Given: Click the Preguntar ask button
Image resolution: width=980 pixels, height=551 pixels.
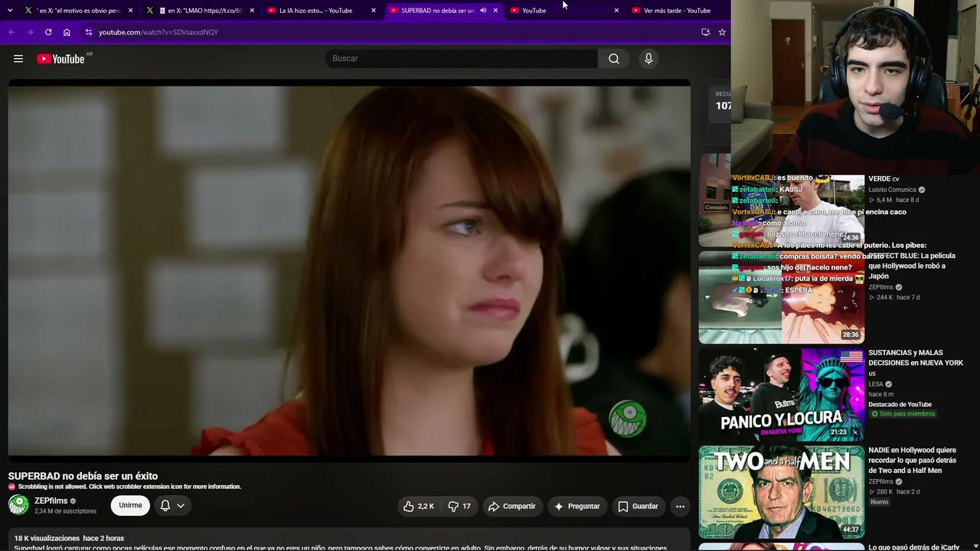Looking at the screenshot, I should (577, 506).
